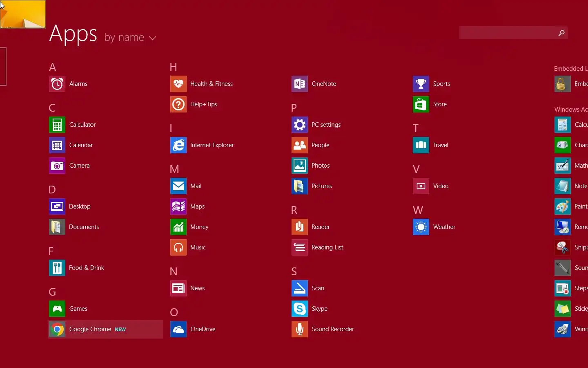Open the Games app icon
Screen dimensions: 588x368
click(x=57, y=309)
